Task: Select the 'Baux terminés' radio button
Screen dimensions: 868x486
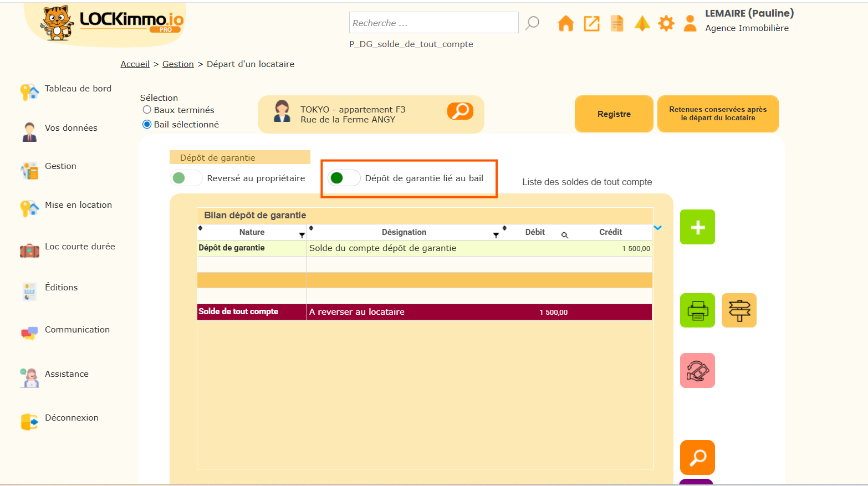Action: [x=147, y=110]
